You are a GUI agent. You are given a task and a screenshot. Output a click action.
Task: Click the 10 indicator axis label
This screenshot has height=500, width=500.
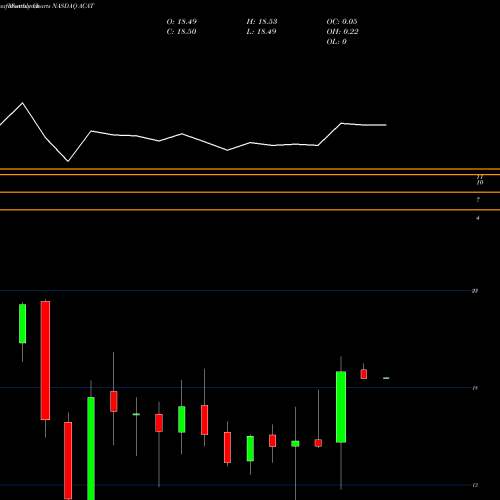click(480, 183)
